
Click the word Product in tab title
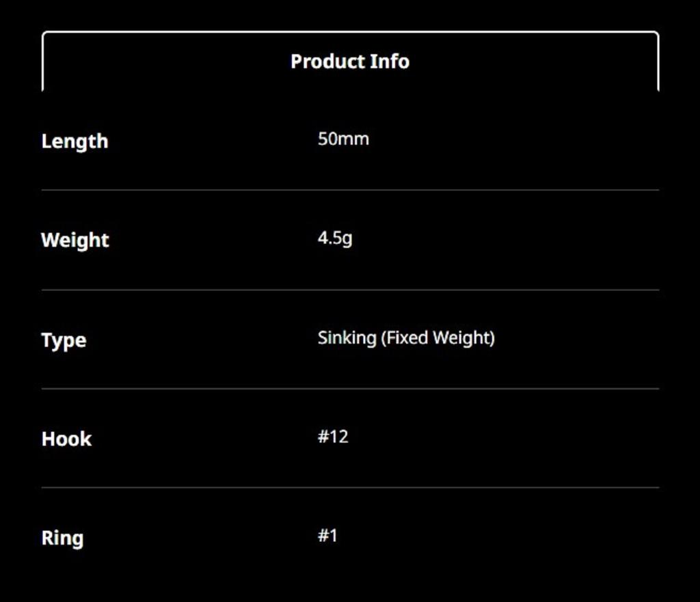[327, 61]
